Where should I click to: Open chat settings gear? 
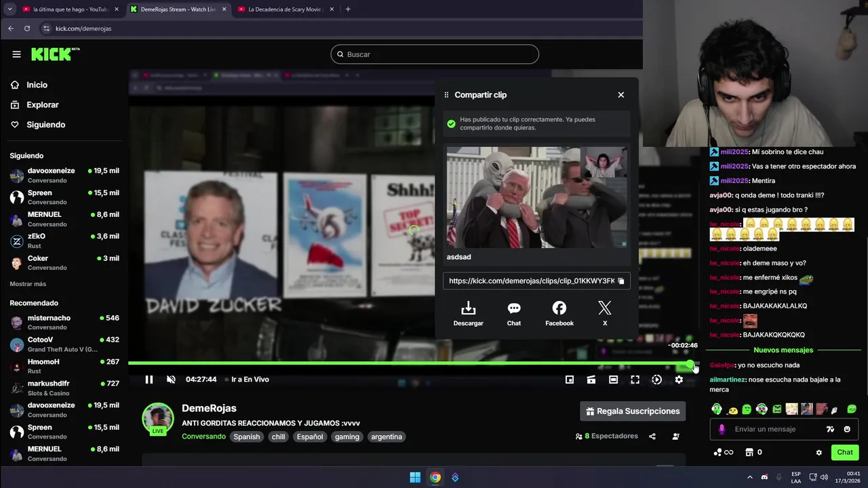(818, 453)
